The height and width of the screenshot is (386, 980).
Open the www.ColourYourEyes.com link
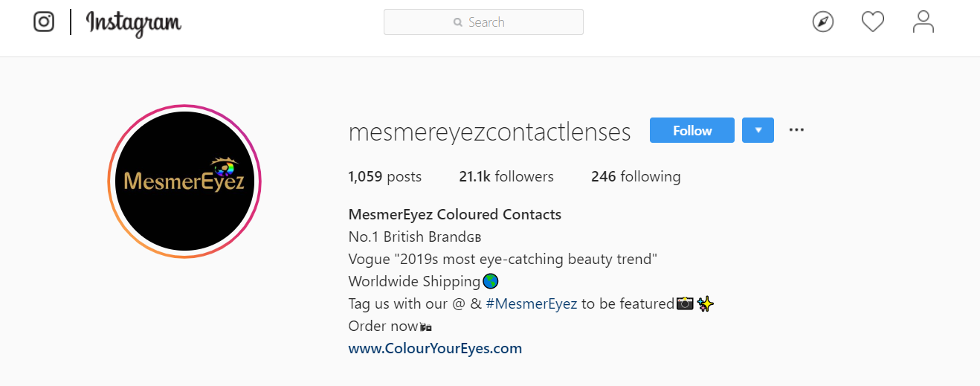tap(435, 348)
